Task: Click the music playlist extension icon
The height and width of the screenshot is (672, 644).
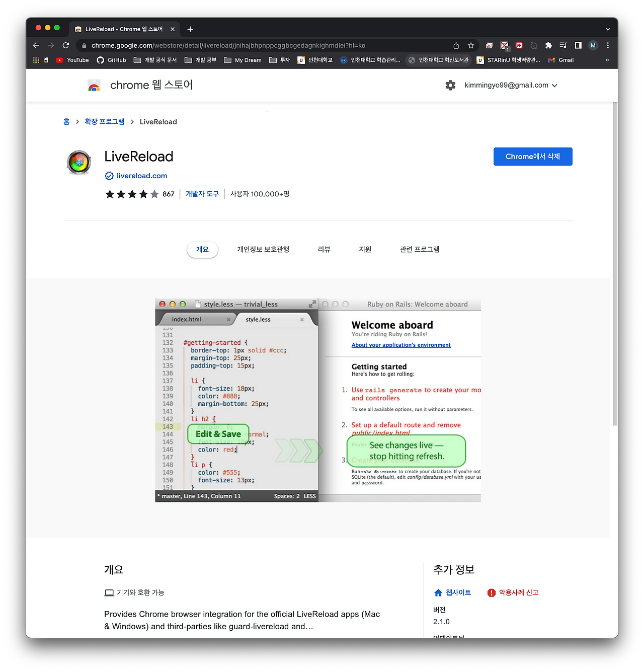Action: coord(563,45)
